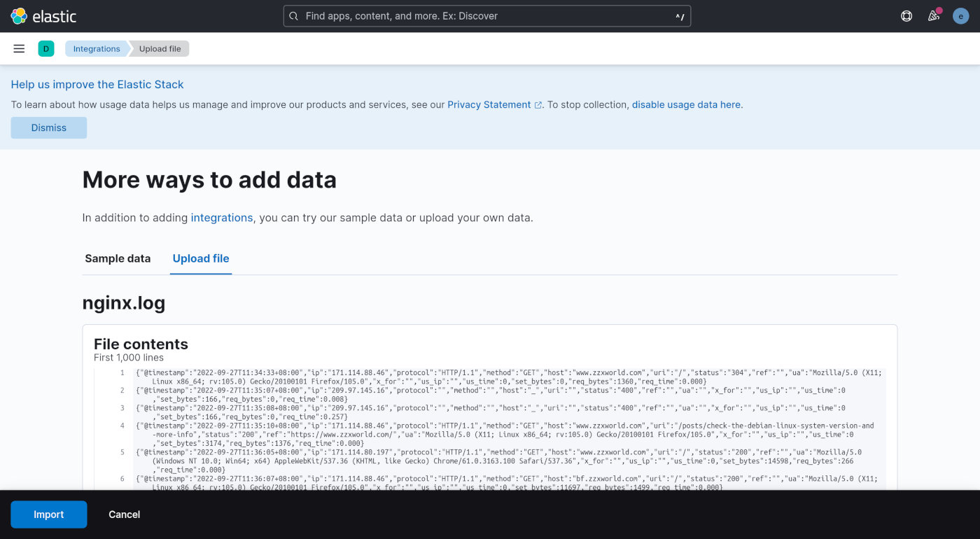This screenshot has width=980, height=539.
Task: Open the help menu via the life-ring icon
Action: (906, 15)
